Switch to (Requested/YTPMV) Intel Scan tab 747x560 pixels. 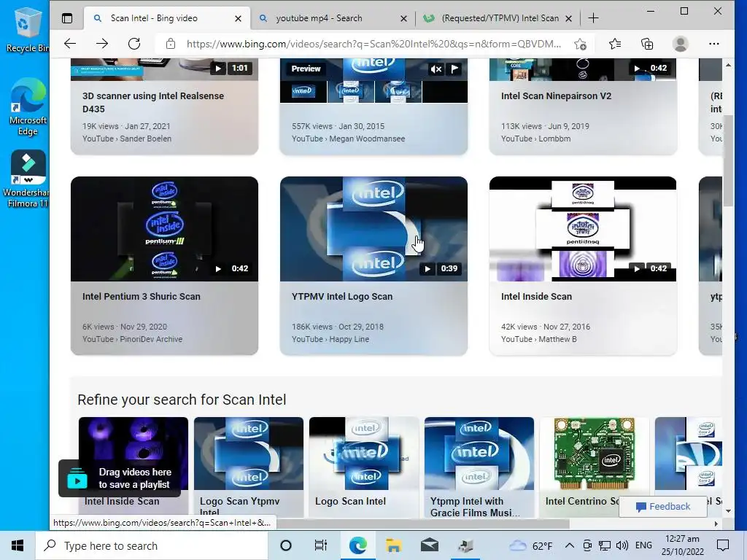click(498, 18)
